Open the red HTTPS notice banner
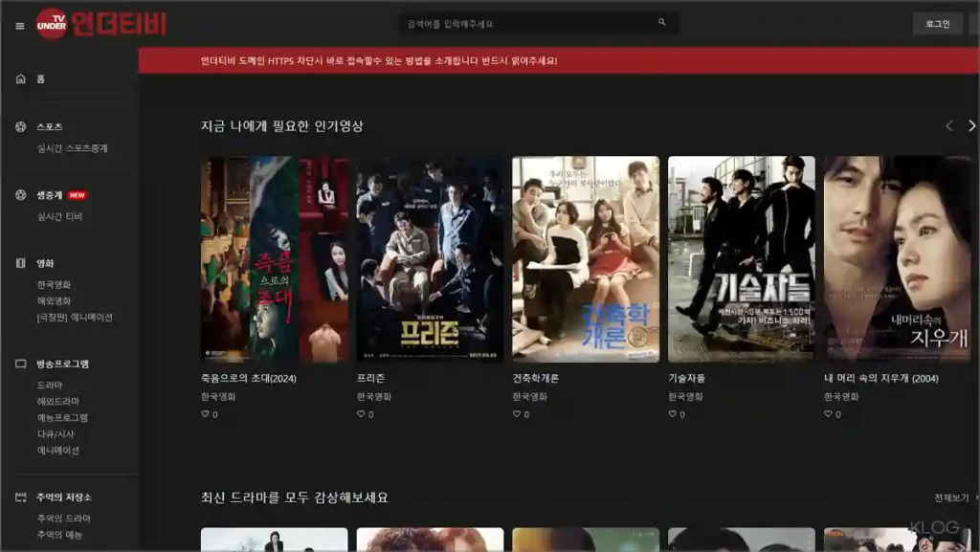980x552 pixels. tap(559, 60)
